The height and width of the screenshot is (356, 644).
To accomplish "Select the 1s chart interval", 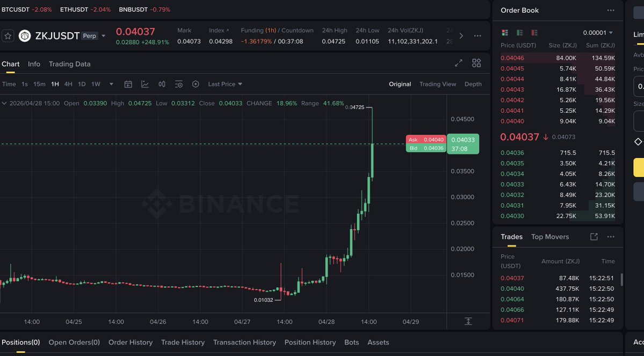I will (x=25, y=84).
